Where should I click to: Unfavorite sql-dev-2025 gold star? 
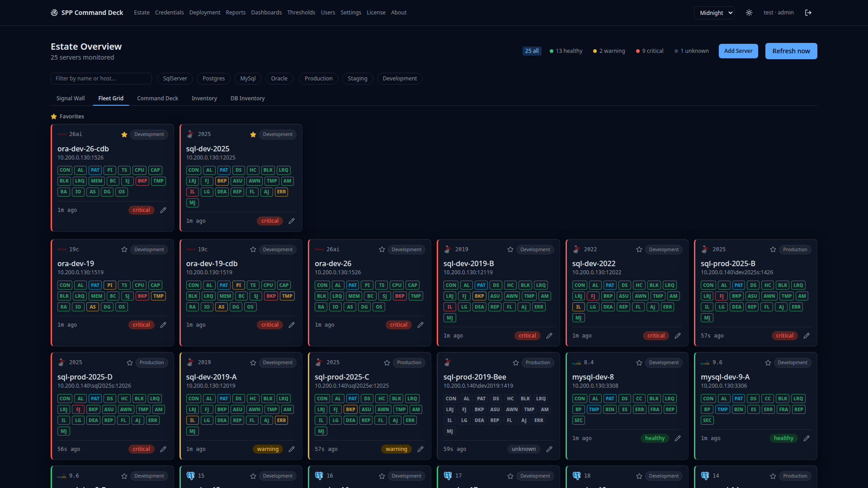tap(253, 135)
